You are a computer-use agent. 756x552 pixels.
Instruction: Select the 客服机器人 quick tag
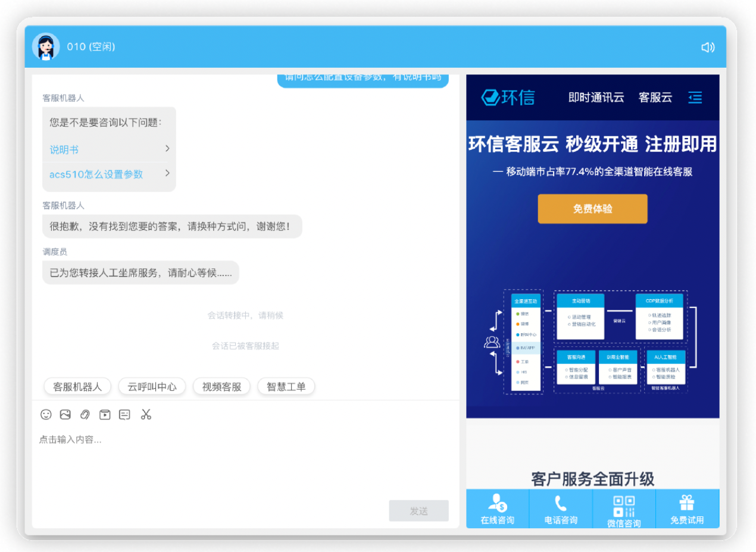click(x=77, y=387)
